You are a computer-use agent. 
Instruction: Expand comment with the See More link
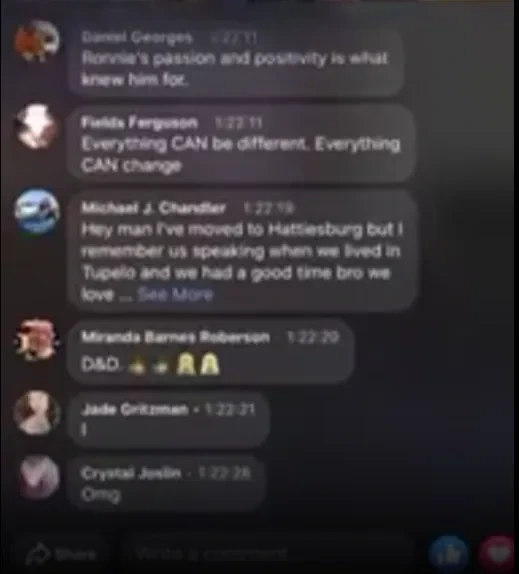point(175,294)
